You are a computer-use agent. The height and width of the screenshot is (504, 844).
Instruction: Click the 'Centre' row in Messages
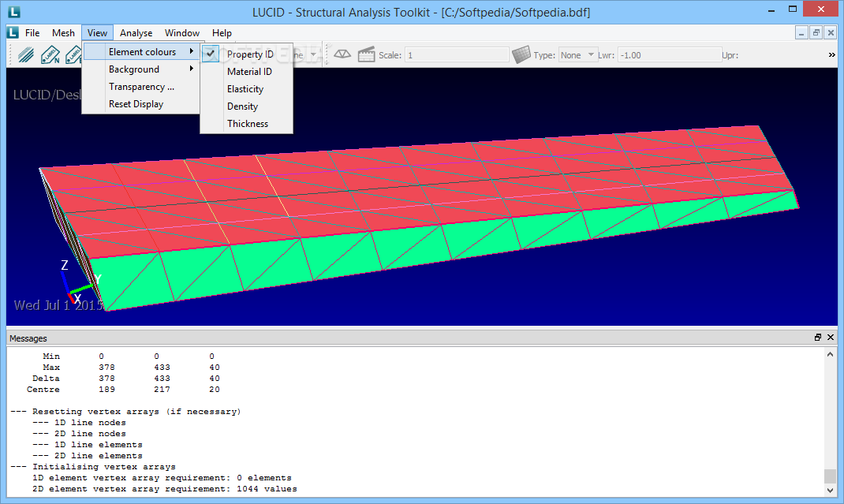tap(123, 390)
